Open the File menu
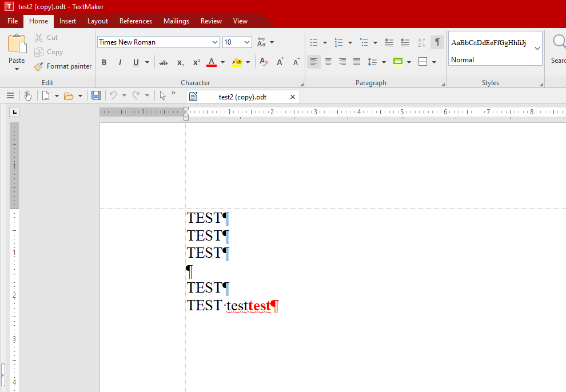The image size is (566, 392). pyautogui.click(x=13, y=21)
